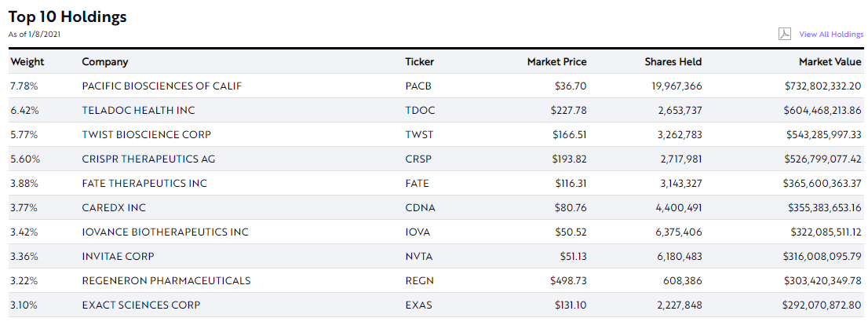
Task: Click the Weight column header
Action: [27, 62]
